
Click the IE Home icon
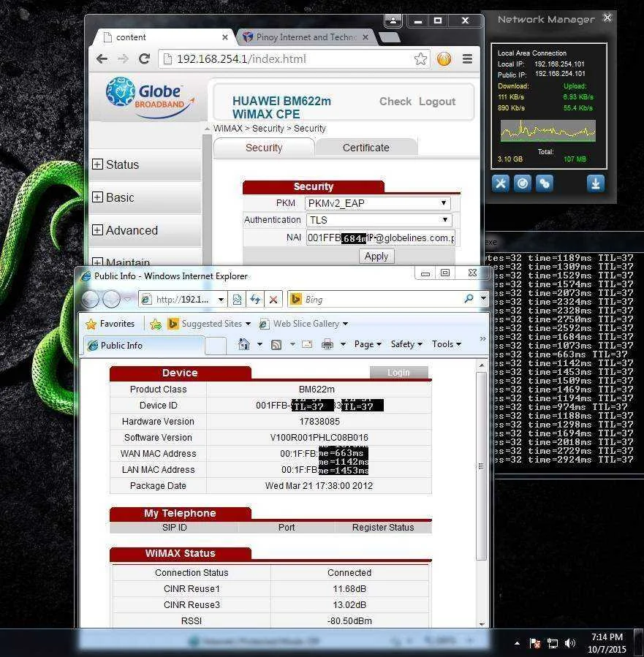point(244,344)
